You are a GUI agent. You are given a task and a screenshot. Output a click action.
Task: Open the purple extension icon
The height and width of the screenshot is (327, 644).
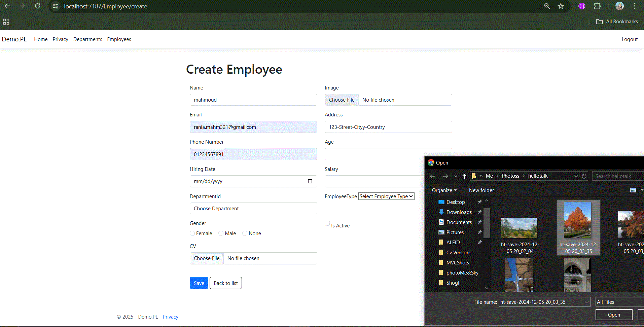tap(582, 6)
